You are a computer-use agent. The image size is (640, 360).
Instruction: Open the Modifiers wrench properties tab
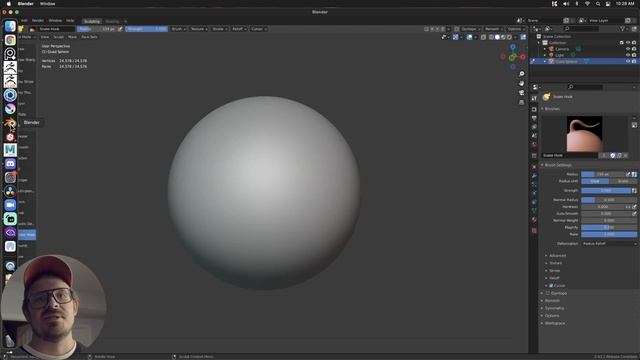coord(534,176)
